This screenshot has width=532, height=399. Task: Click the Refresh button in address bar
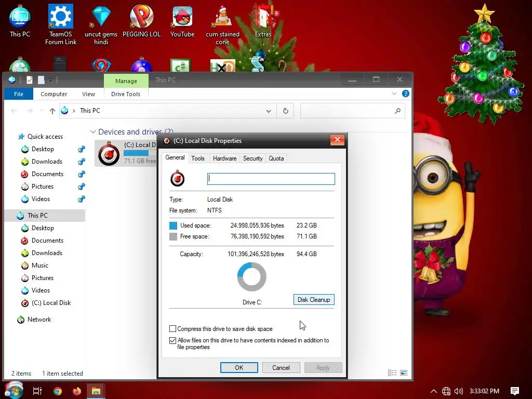tap(285, 111)
